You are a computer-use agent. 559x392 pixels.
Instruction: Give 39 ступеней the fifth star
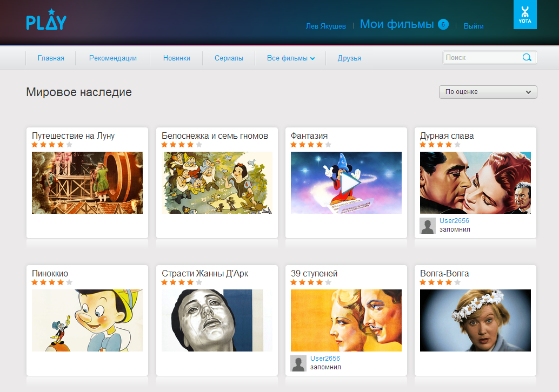pyautogui.click(x=328, y=282)
